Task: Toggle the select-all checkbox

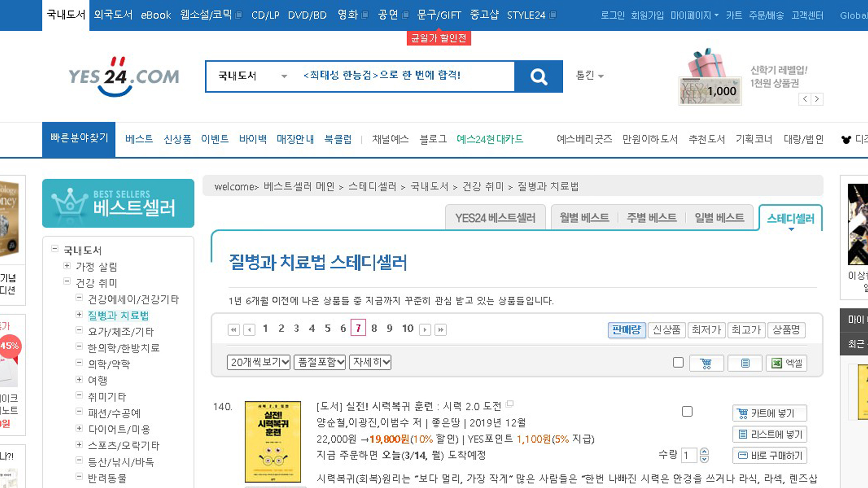Action: click(x=678, y=362)
